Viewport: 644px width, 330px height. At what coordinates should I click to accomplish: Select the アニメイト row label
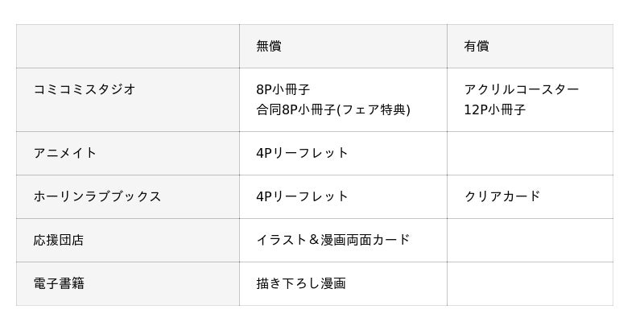(65, 153)
